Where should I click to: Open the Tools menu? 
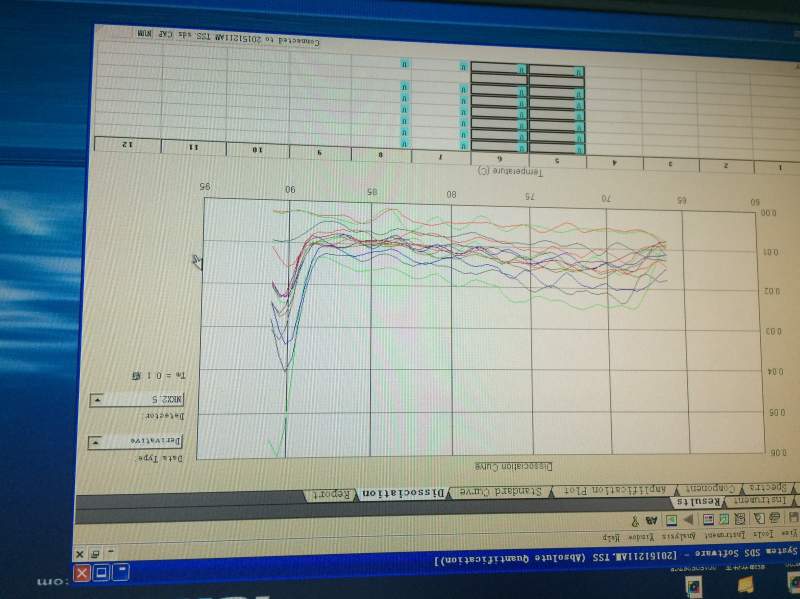[764, 534]
